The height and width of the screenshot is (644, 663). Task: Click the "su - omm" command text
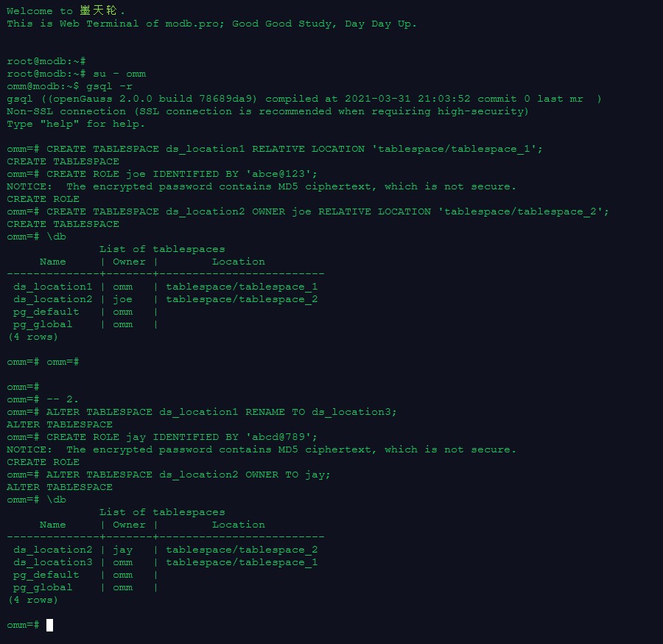[119, 74]
